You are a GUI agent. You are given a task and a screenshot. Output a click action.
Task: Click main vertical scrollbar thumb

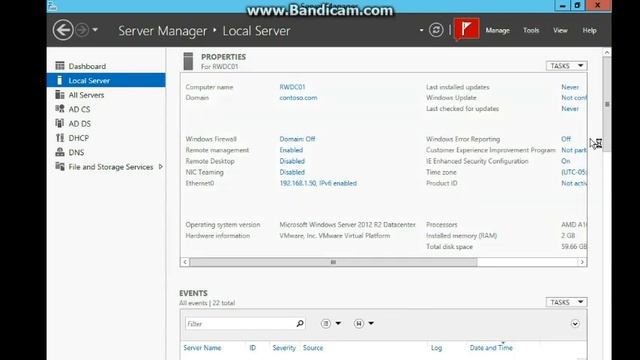point(607,104)
